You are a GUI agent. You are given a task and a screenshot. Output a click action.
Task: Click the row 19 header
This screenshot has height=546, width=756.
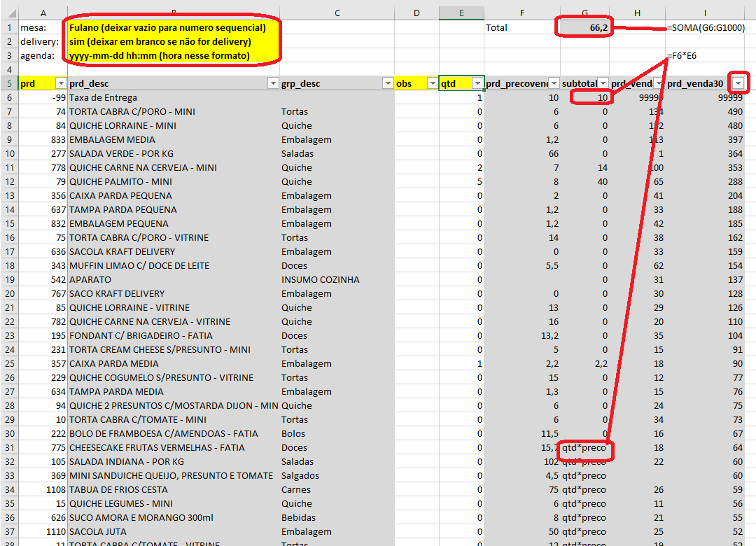pos(9,280)
